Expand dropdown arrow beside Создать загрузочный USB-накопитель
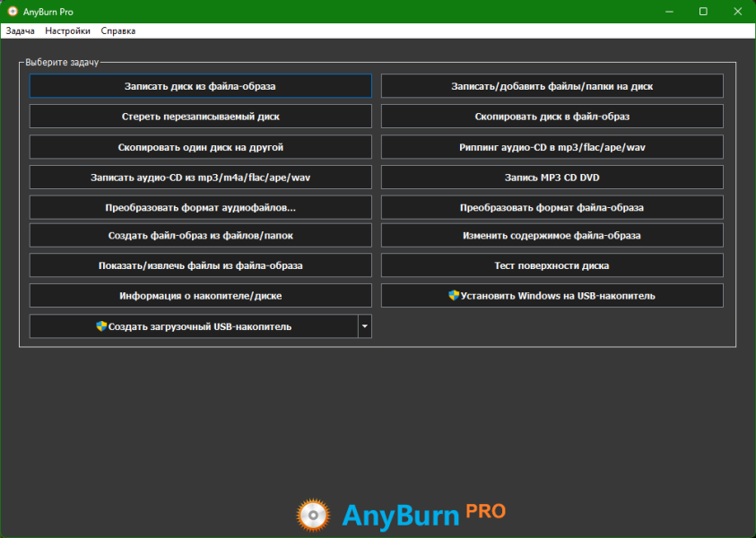Image resolution: width=756 pixels, height=538 pixels. [x=364, y=326]
